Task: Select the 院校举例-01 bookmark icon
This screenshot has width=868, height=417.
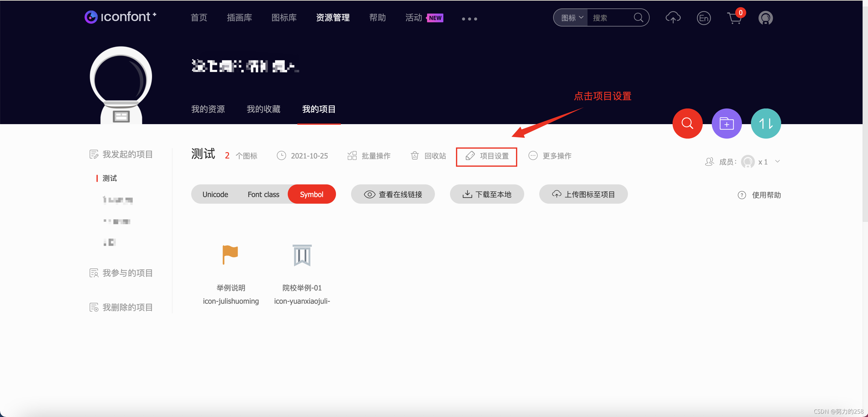Action: 302,256
